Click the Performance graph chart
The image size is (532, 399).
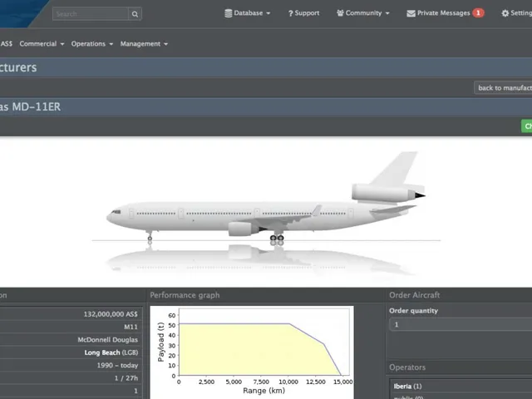[252, 352]
